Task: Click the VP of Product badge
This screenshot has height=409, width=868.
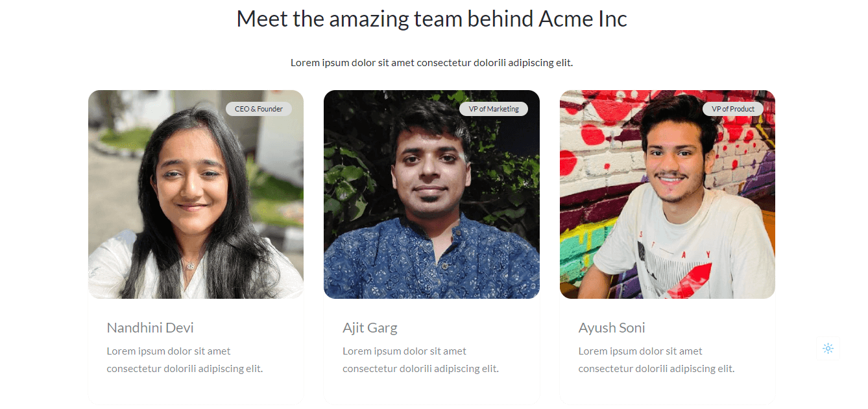Action: pyautogui.click(x=733, y=109)
